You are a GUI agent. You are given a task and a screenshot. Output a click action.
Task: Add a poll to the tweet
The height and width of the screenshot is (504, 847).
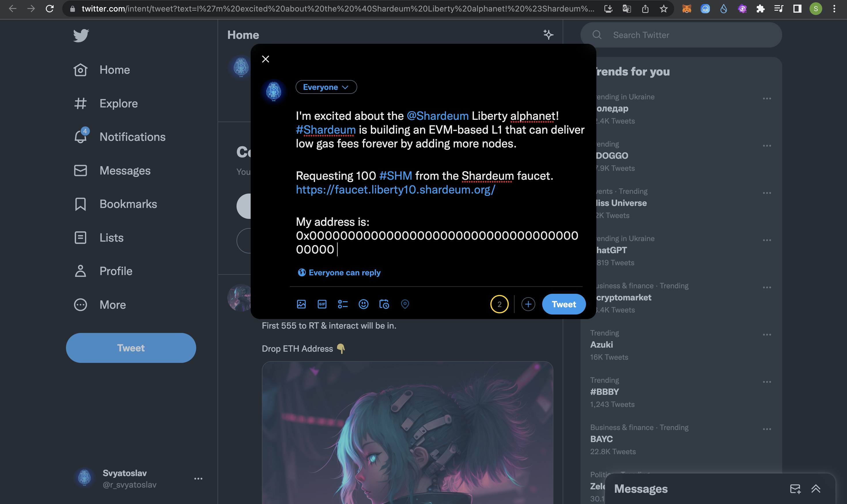tap(343, 304)
